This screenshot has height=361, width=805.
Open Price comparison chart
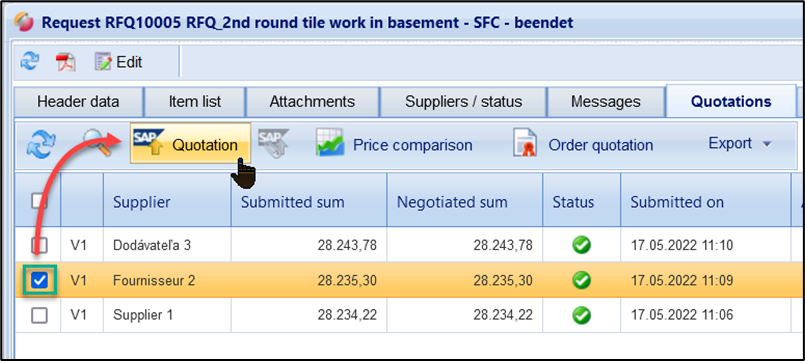[394, 145]
